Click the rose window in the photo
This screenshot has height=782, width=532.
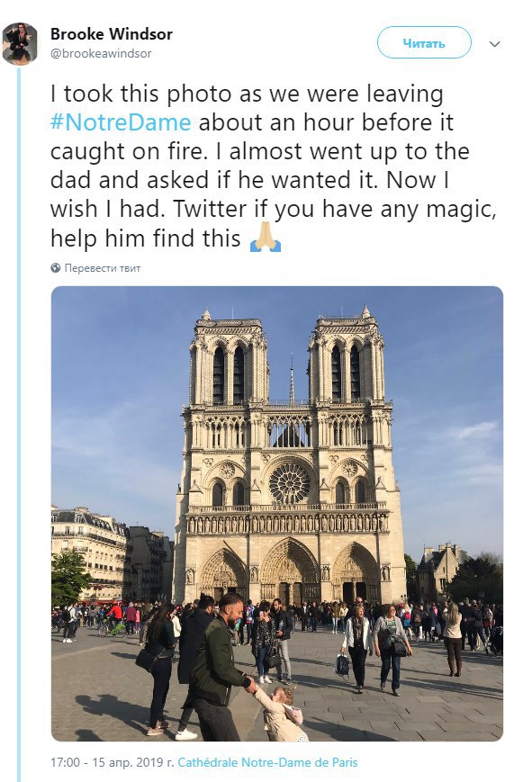tap(290, 482)
